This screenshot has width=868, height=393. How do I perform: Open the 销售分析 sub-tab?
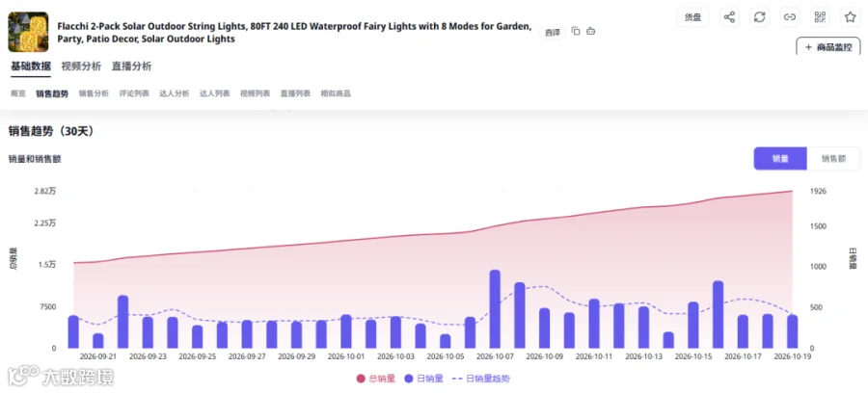[x=94, y=93]
